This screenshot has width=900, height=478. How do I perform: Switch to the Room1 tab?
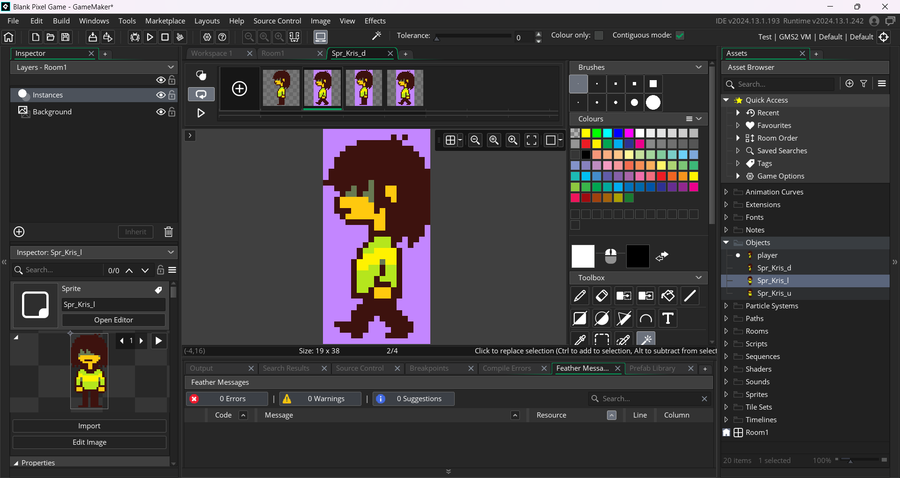273,53
